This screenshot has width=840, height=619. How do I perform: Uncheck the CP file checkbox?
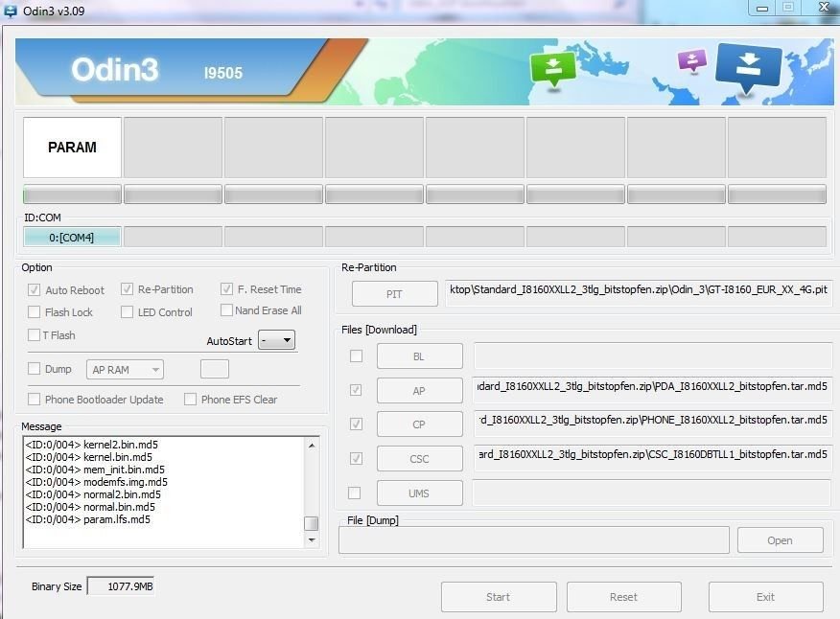coord(356,424)
